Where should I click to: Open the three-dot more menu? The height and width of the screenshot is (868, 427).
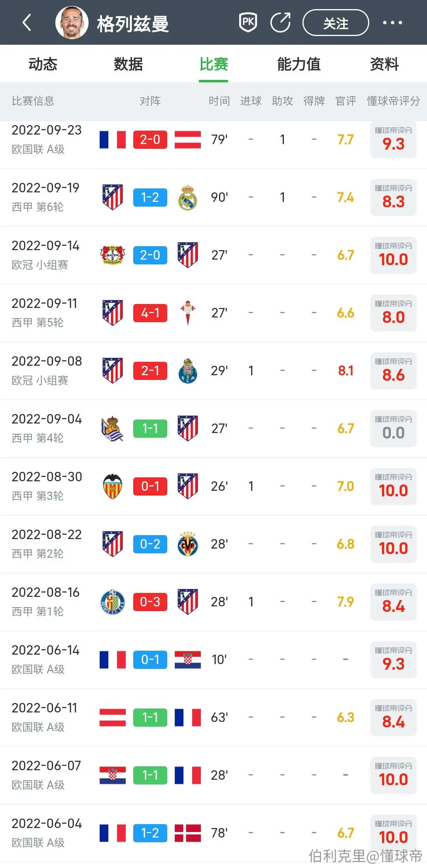pos(392,23)
